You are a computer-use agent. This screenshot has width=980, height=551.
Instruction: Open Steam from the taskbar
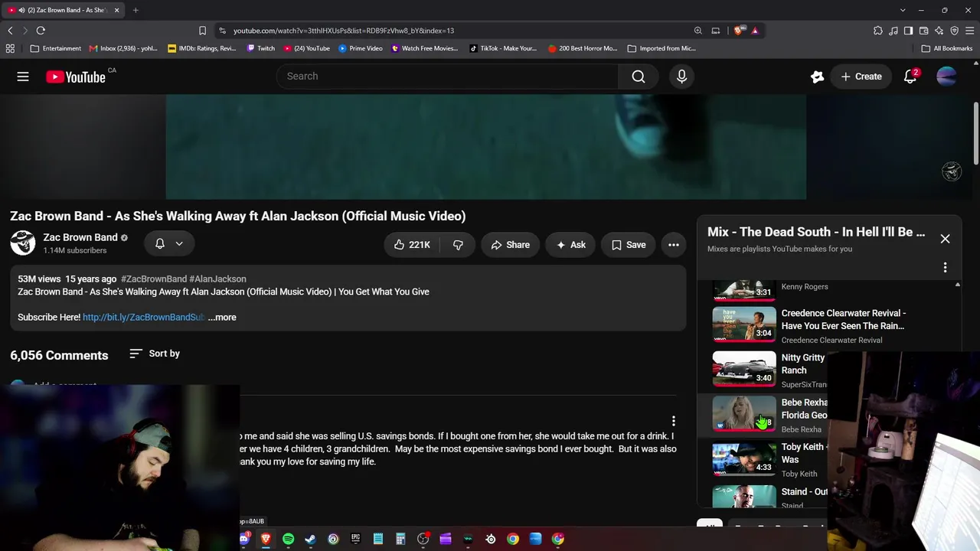click(x=310, y=539)
